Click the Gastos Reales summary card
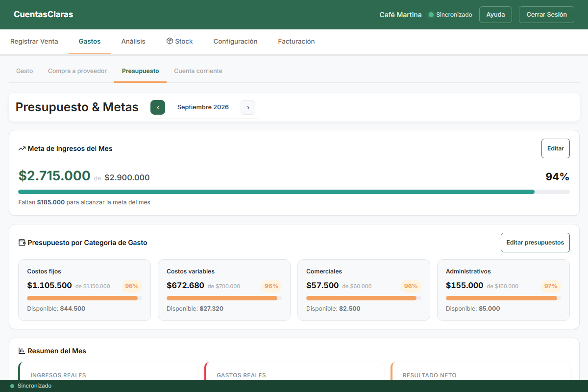Image resolution: width=588 pixels, height=392 pixels. (x=294, y=371)
